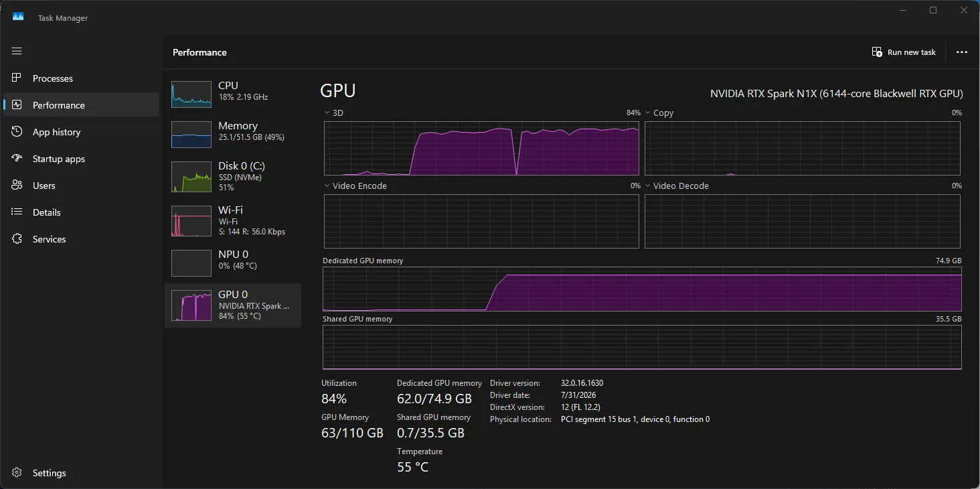
Task: Click the 63/110 GB GPU Memory value
Action: pyautogui.click(x=353, y=433)
